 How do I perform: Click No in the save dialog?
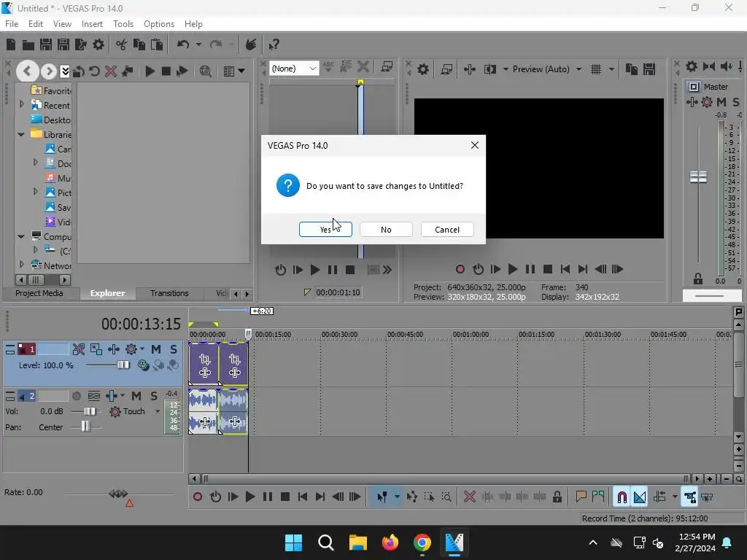coord(386,230)
